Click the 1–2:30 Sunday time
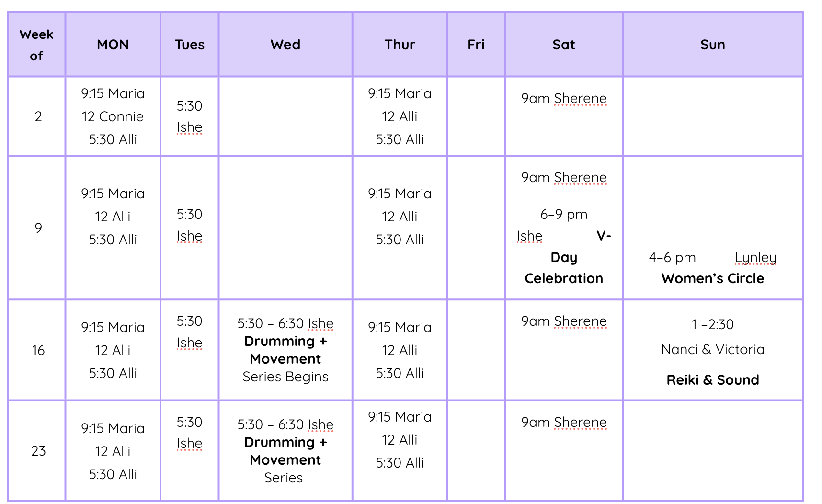Image resolution: width=822 pixels, height=504 pixels. (712, 324)
